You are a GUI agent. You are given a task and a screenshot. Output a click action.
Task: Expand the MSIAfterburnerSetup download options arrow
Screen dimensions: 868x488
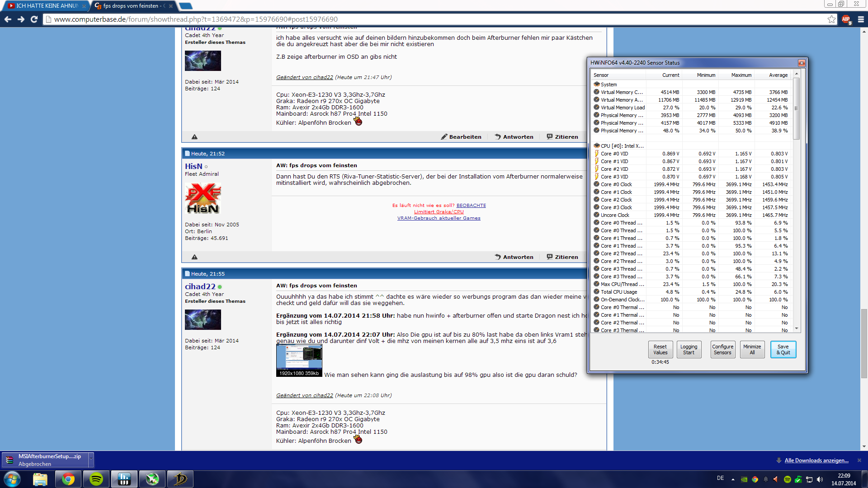tap(91, 459)
